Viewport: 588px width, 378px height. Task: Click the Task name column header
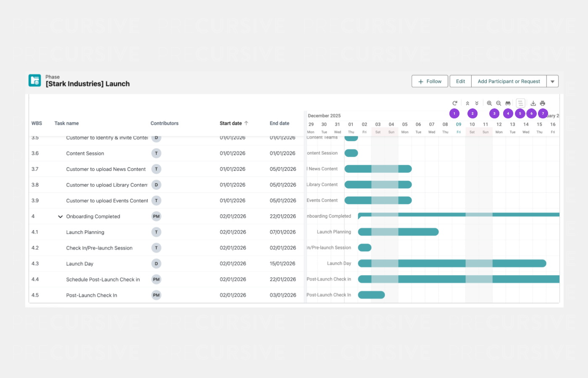pos(66,123)
